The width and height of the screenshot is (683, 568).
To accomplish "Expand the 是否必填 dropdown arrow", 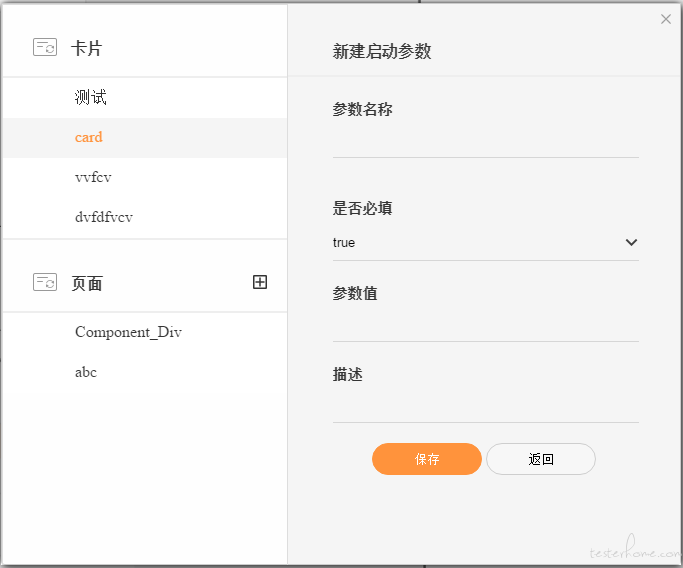I will [631, 242].
